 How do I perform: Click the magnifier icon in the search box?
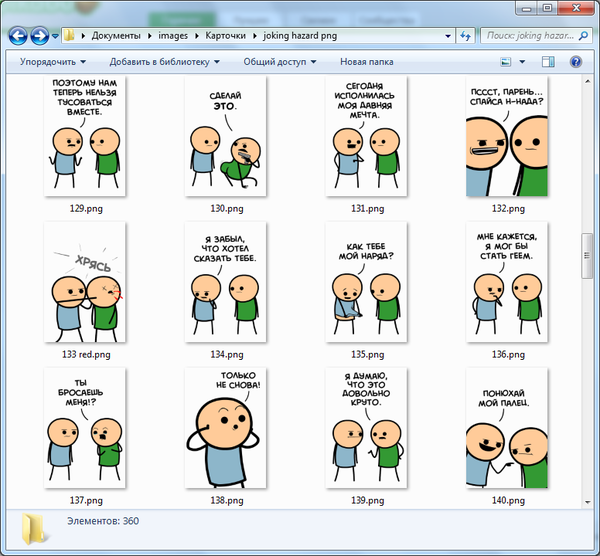click(x=584, y=36)
